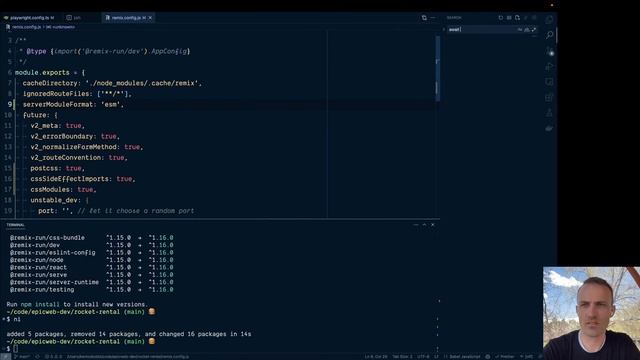This screenshot has height=360, width=640.
Task: Click 'ignoredRouteFiles' on line 8
Action: [56, 94]
